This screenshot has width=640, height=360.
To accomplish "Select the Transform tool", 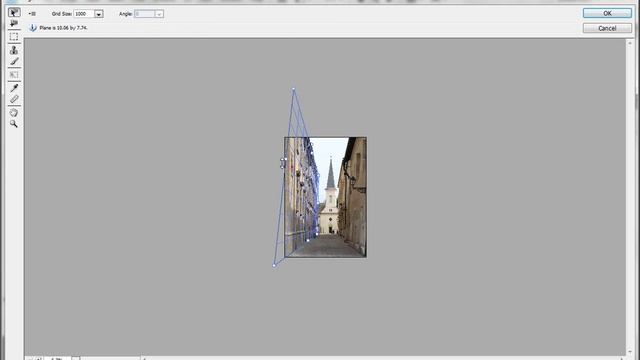I will click(x=14, y=75).
